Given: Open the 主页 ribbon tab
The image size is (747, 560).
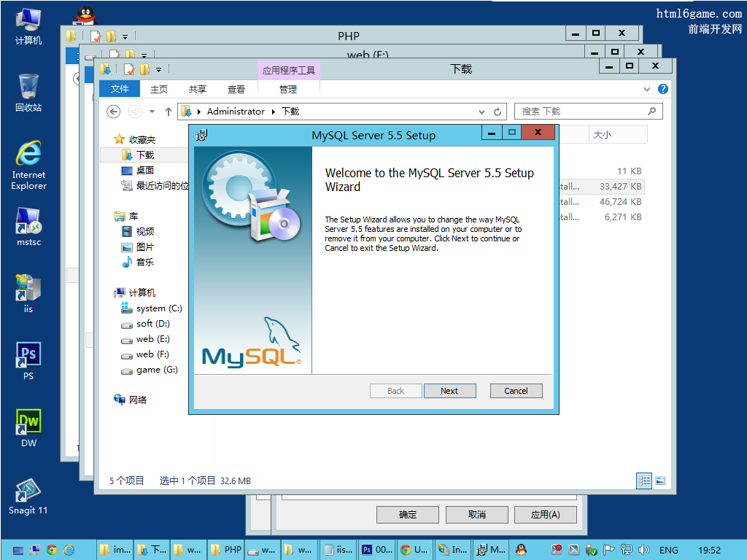Looking at the screenshot, I should tap(158, 89).
